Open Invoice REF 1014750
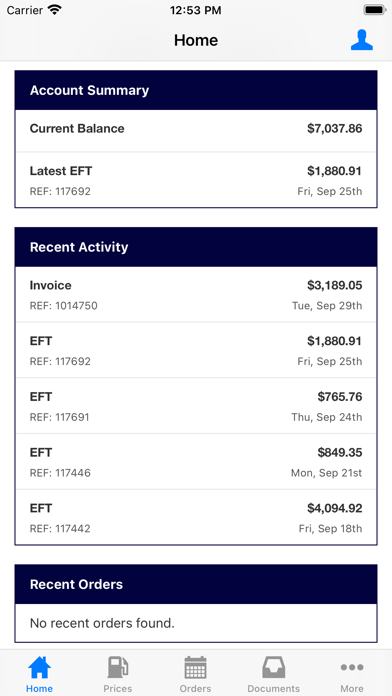 pyautogui.click(x=196, y=294)
